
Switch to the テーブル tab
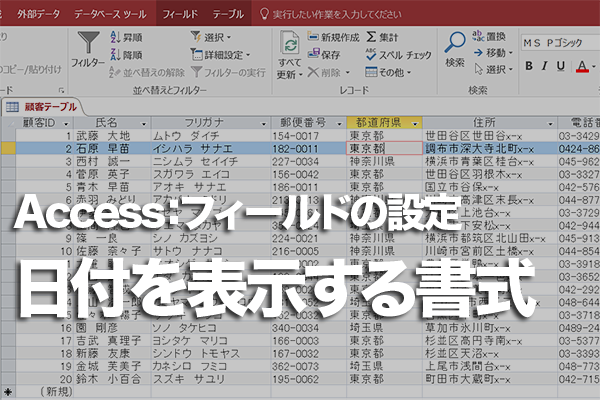[228, 14]
